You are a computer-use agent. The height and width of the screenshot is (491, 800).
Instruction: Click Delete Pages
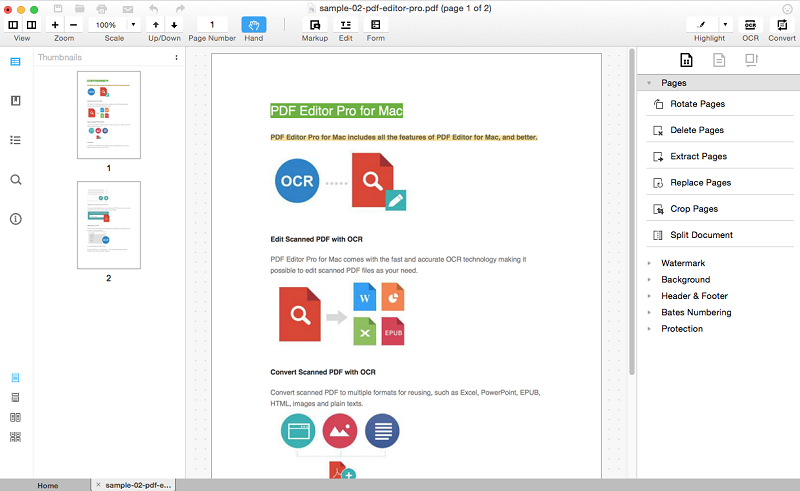pyautogui.click(x=719, y=130)
